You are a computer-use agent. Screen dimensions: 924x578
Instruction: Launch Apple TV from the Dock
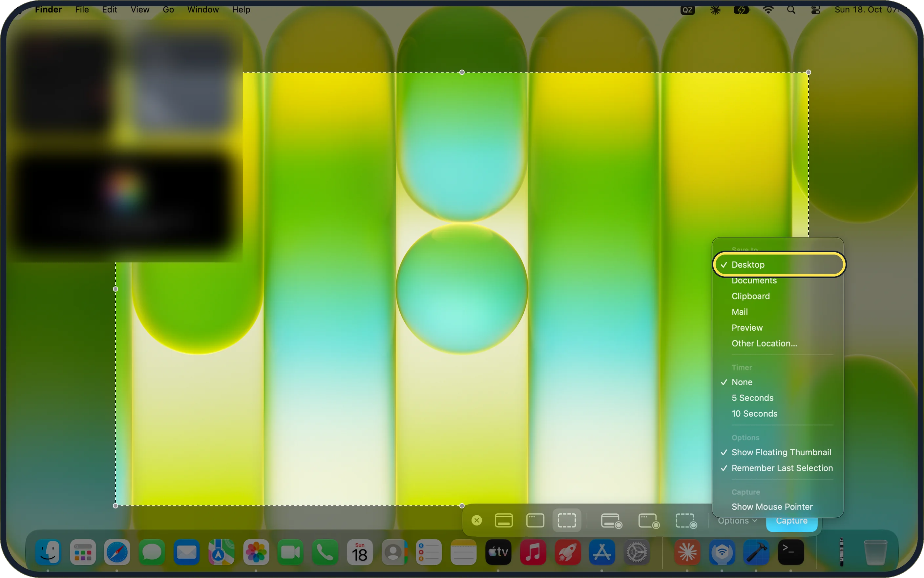[498, 552]
